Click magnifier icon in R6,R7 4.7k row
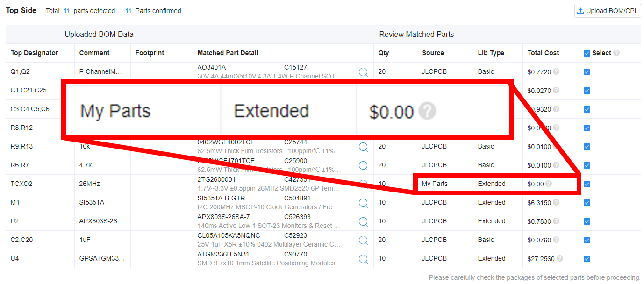The height and width of the screenshot is (284, 644). click(363, 165)
